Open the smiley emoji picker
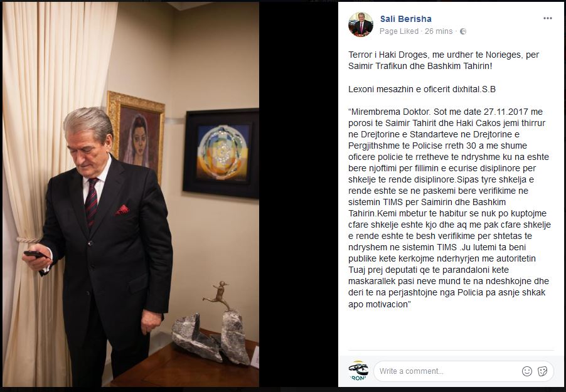This screenshot has width=566, height=392. [x=527, y=371]
